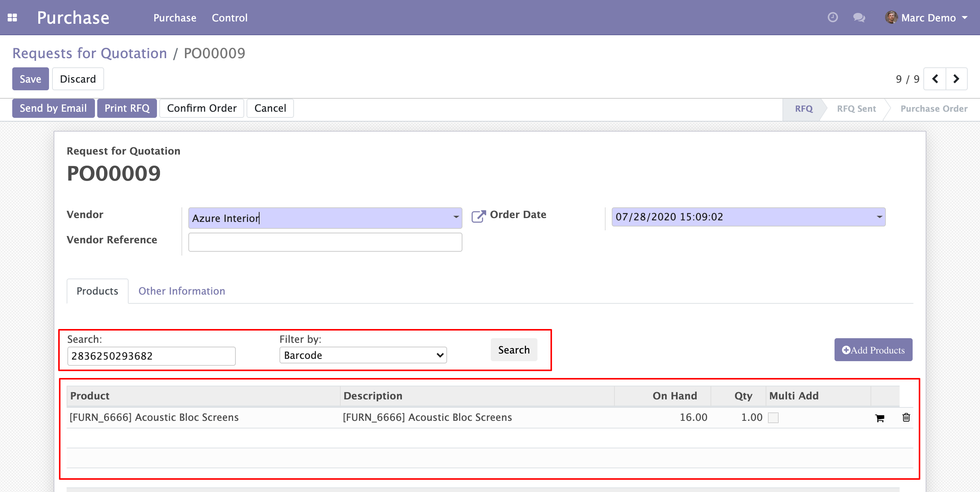Click the Confirm Order button
980x492 pixels.
[202, 108]
